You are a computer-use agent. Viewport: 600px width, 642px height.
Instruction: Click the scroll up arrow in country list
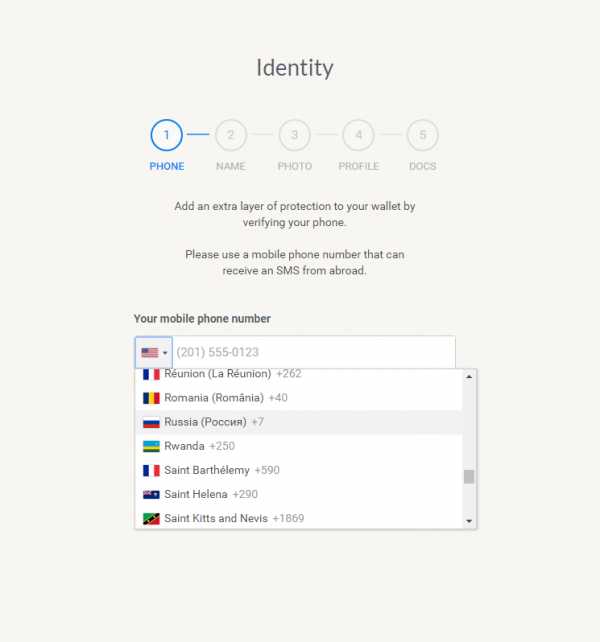[469, 376]
